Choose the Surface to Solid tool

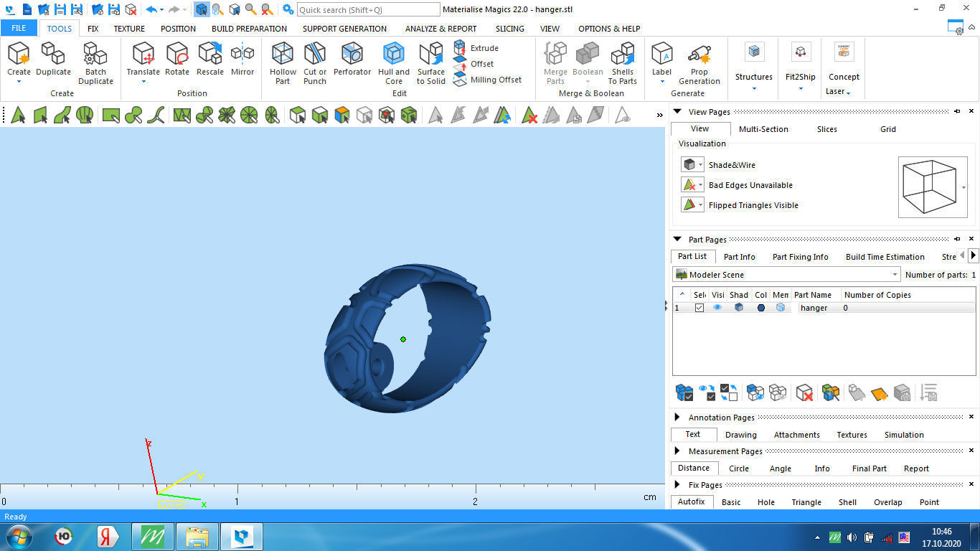tap(431, 63)
